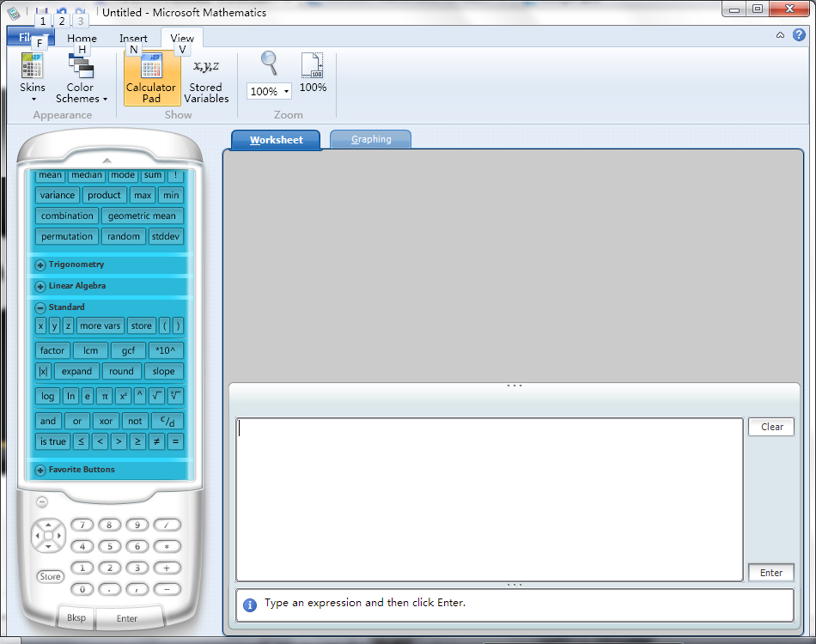The width and height of the screenshot is (816, 644).
Task: Insert the greater-than-or-equal sign
Action: pos(137,441)
